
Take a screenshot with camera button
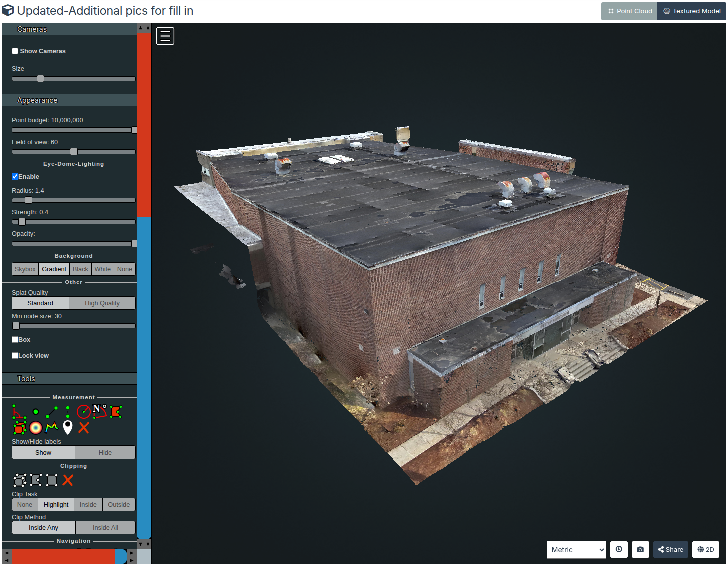640,549
